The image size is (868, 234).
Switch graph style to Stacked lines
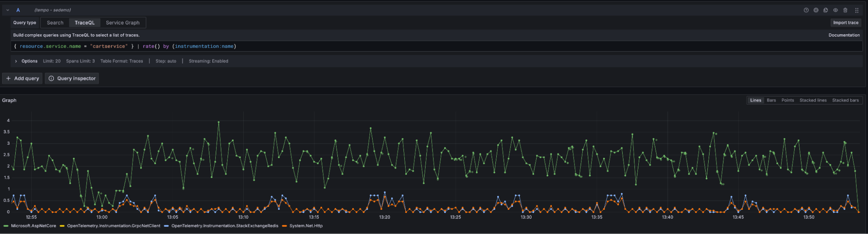pyautogui.click(x=813, y=100)
